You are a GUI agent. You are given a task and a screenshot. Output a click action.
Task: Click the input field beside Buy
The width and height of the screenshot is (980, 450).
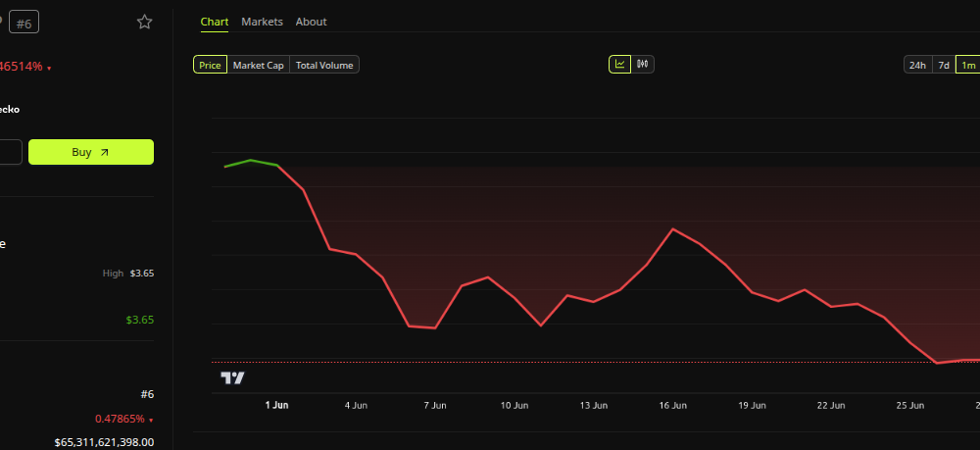pyautogui.click(x=11, y=152)
